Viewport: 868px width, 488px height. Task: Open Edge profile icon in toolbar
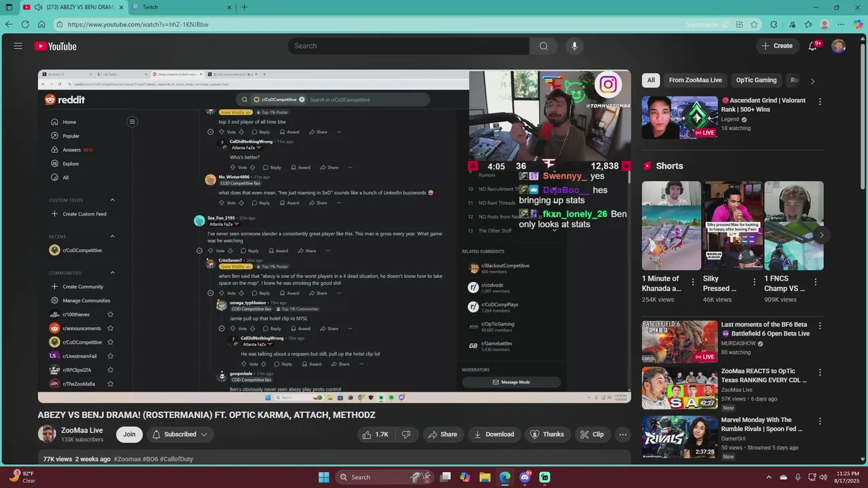pyautogui.click(x=825, y=24)
